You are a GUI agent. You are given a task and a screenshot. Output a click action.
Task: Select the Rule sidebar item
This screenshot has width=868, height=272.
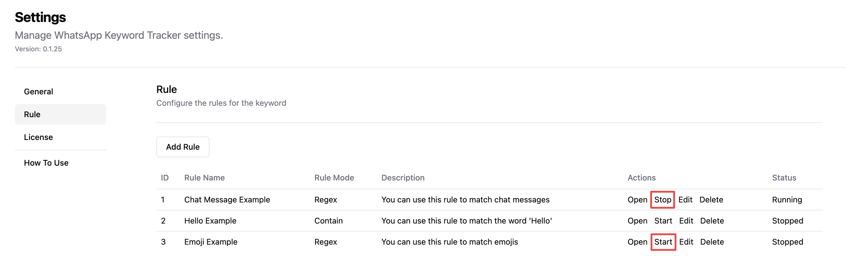coord(60,114)
